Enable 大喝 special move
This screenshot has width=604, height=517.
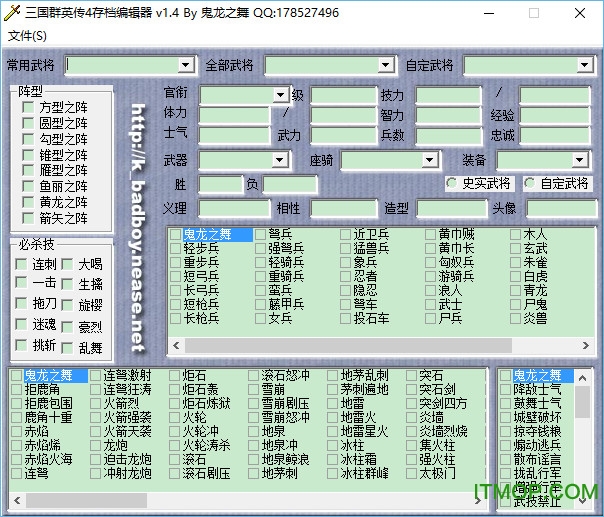click(x=67, y=264)
